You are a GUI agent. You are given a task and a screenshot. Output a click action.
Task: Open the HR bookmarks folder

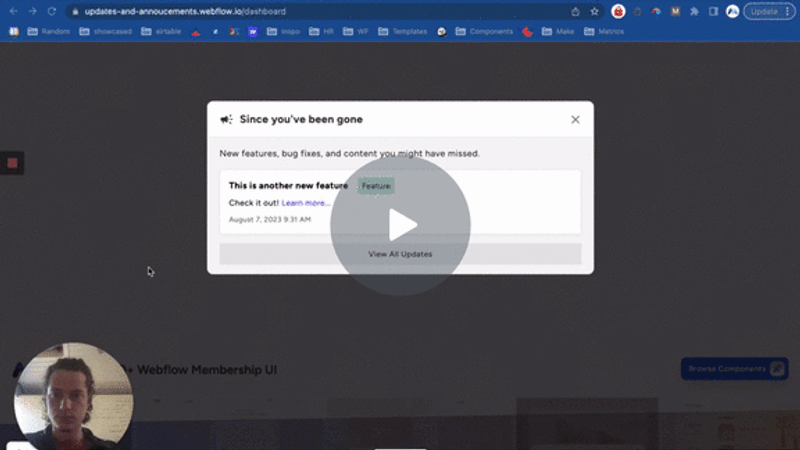[x=321, y=32]
